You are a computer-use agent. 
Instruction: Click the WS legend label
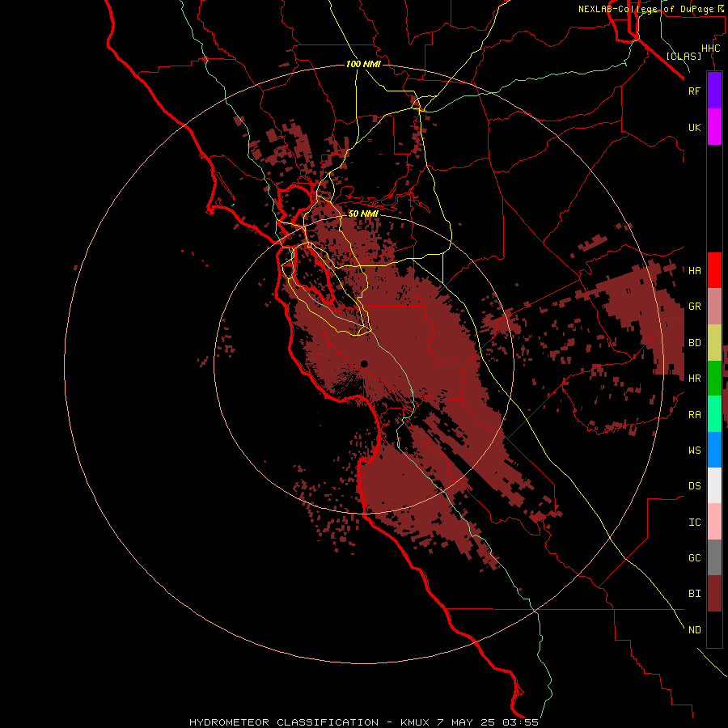tap(695, 451)
